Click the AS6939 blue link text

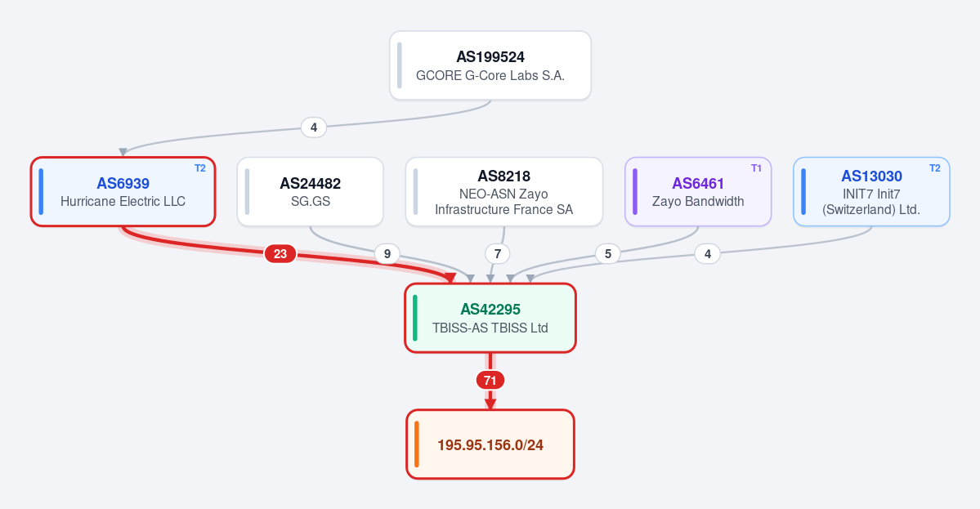[x=123, y=184]
